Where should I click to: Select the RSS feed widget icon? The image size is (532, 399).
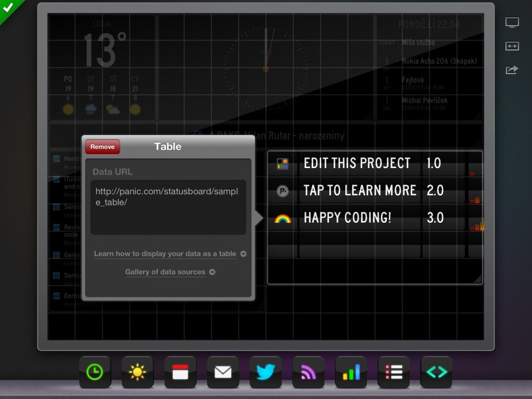307,372
